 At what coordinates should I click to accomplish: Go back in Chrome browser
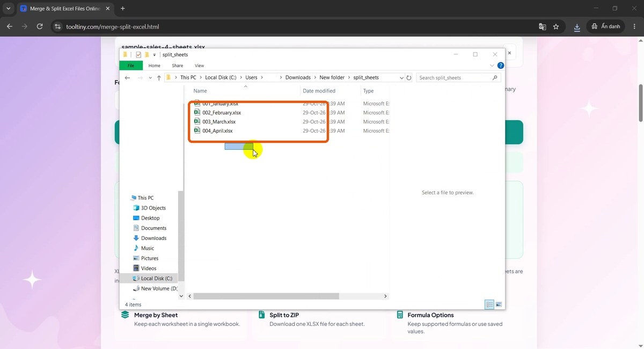pyautogui.click(x=10, y=26)
